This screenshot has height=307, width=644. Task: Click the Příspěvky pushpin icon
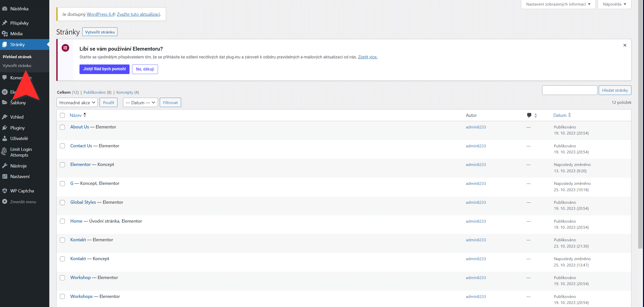(x=5, y=23)
